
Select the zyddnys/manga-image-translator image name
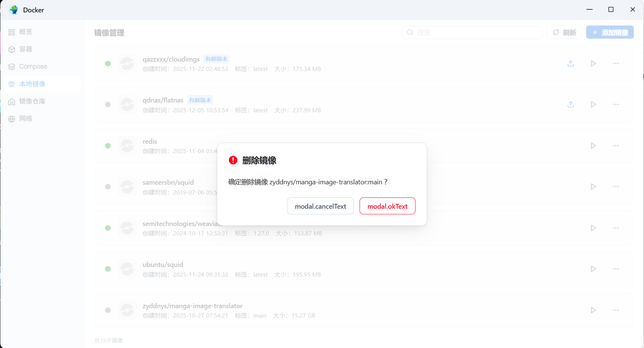click(192, 306)
